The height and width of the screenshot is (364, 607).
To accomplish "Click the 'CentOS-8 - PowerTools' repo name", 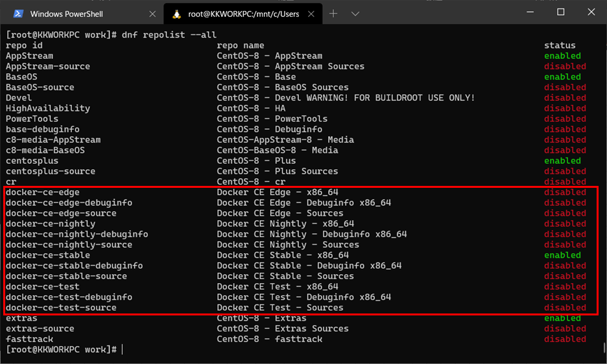I will 272,119.
